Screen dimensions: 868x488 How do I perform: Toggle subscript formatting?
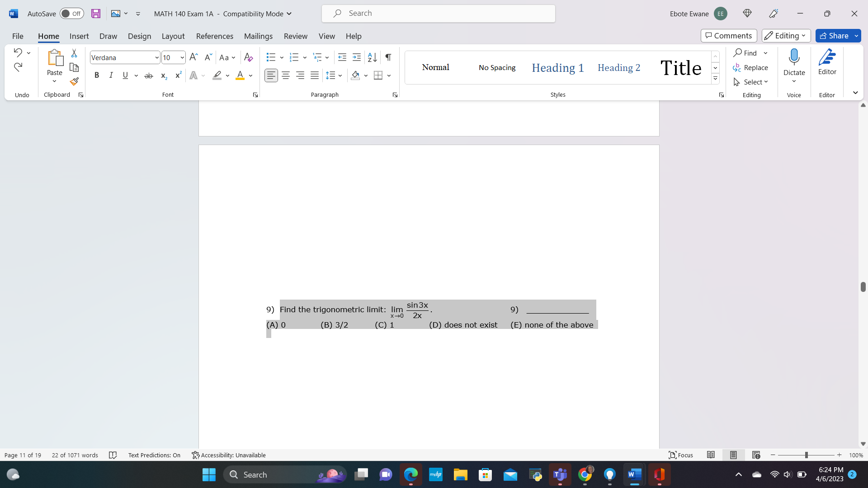point(163,75)
